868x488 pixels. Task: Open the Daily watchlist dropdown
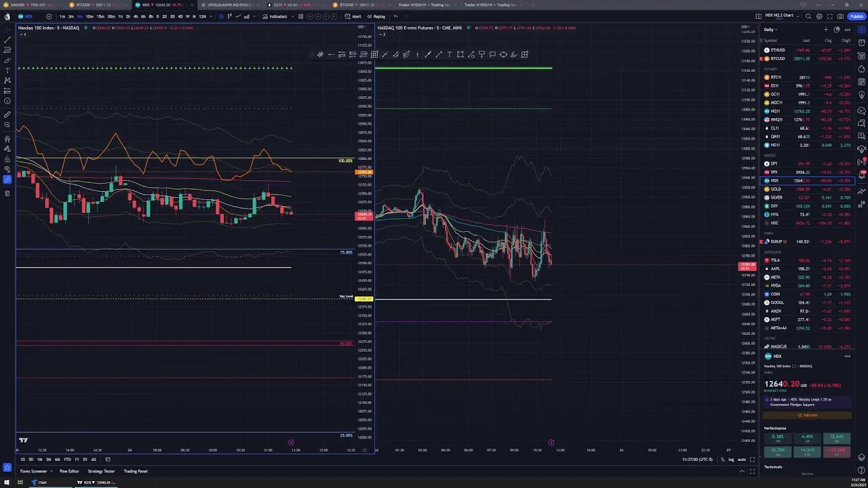pyautogui.click(x=771, y=30)
